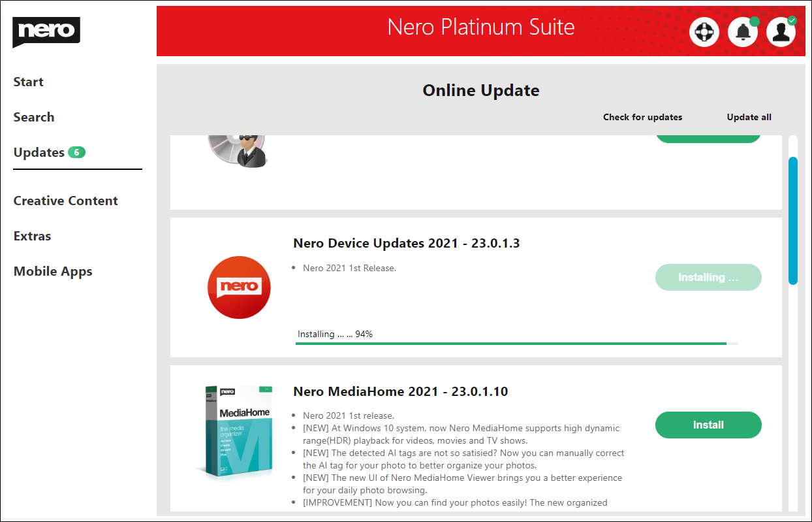Open the help lifebuoy icon
This screenshot has width=812, height=522.
coord(704,31)
